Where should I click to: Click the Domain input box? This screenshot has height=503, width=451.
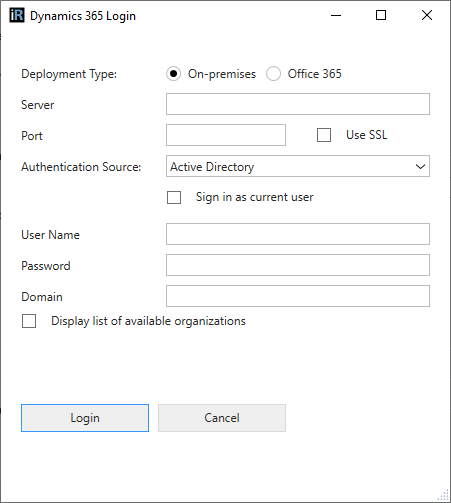pyautogui.click(x=298, y=296)
